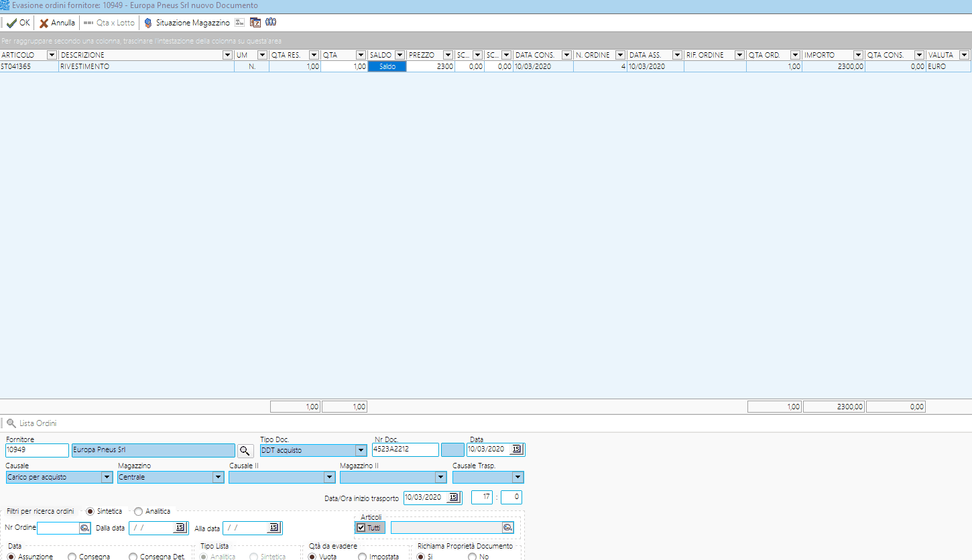Click the EURO currency cell
Screen dimensions: 972x560
[x=948, y=67]
